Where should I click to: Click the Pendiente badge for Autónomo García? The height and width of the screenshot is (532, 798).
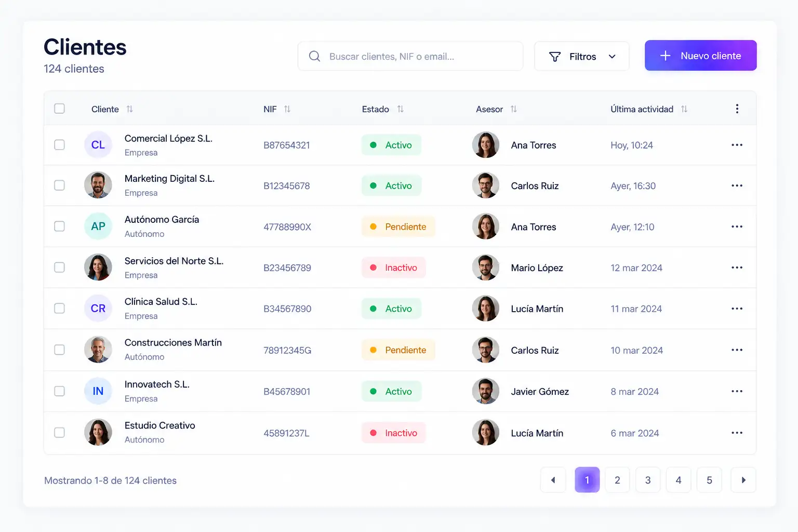(x=398, y=227)
